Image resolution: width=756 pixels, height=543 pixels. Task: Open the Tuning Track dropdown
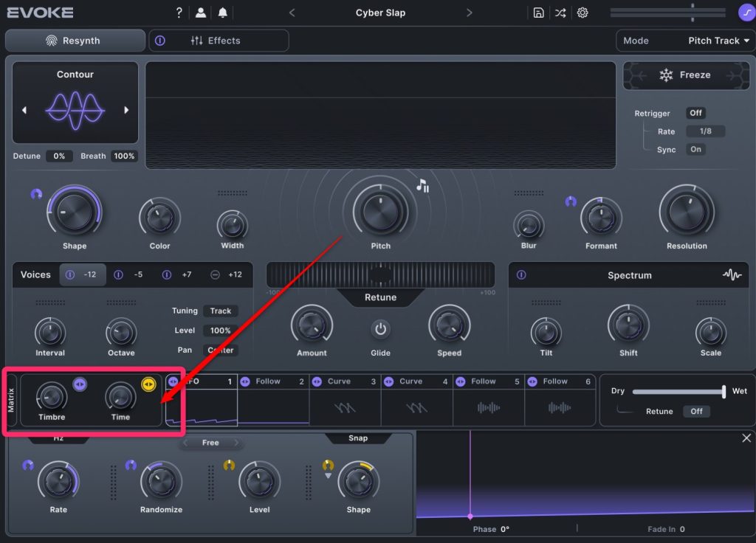coord(220,311)
